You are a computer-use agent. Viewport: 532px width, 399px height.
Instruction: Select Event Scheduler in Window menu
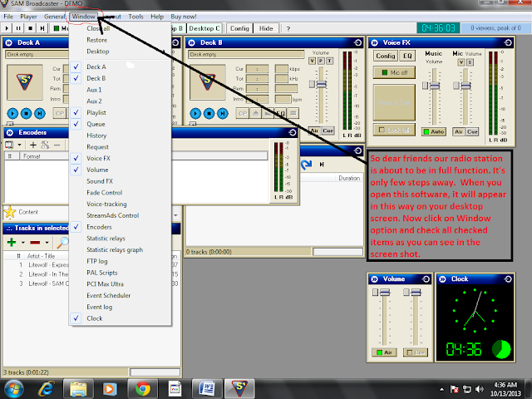(x=120, y=296)
